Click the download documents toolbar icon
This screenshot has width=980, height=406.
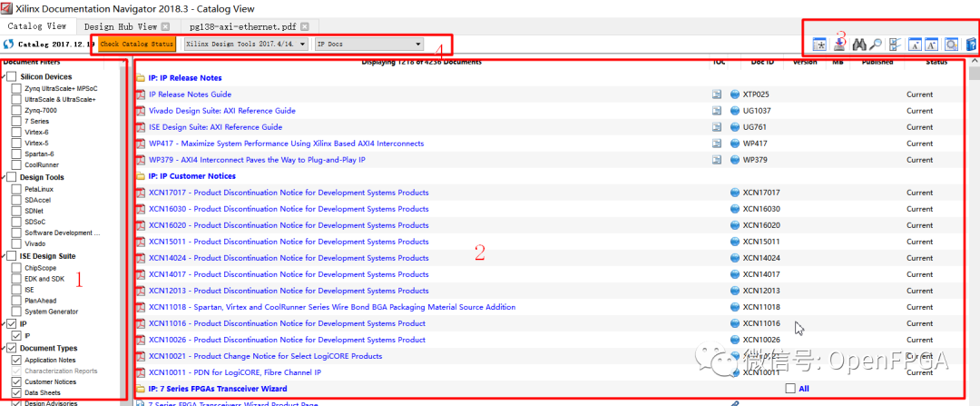point(840,44)
